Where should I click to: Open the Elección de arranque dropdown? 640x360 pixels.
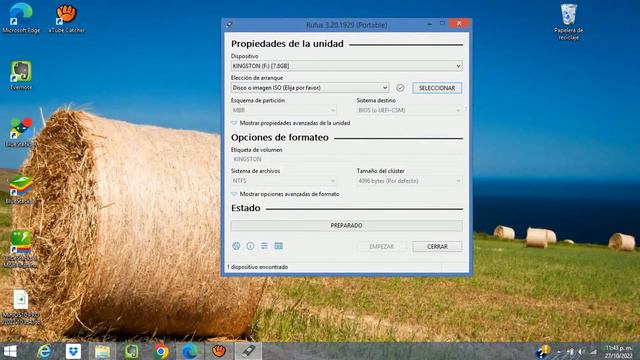click(x=310, y=88)
